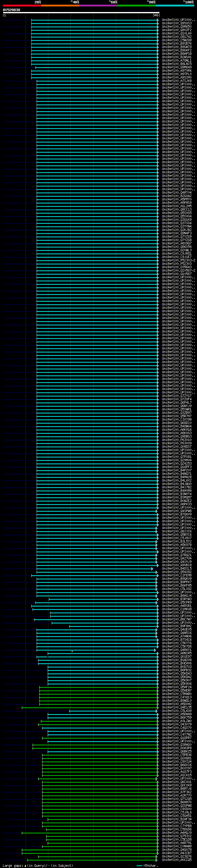Viewport: 197px width, 868px height.
Task: Click hit label UniRef100_C5L6U9
Action: point(177,711)
